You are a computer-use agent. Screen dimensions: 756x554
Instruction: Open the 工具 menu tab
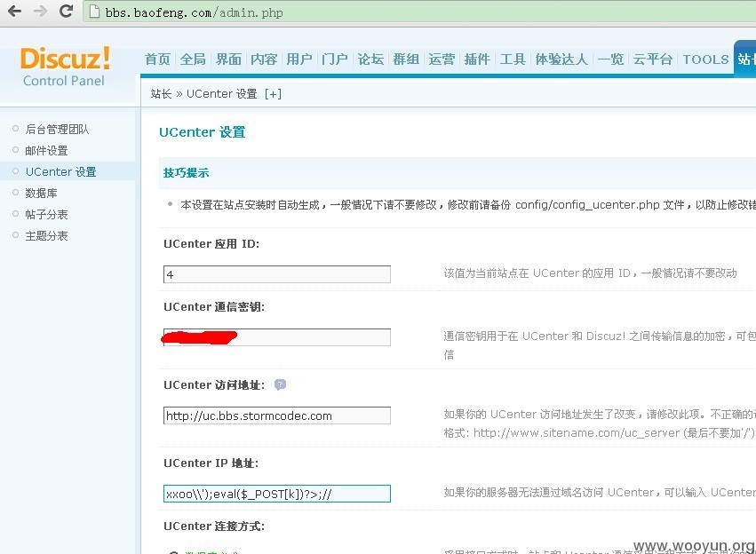click(513, 59)
